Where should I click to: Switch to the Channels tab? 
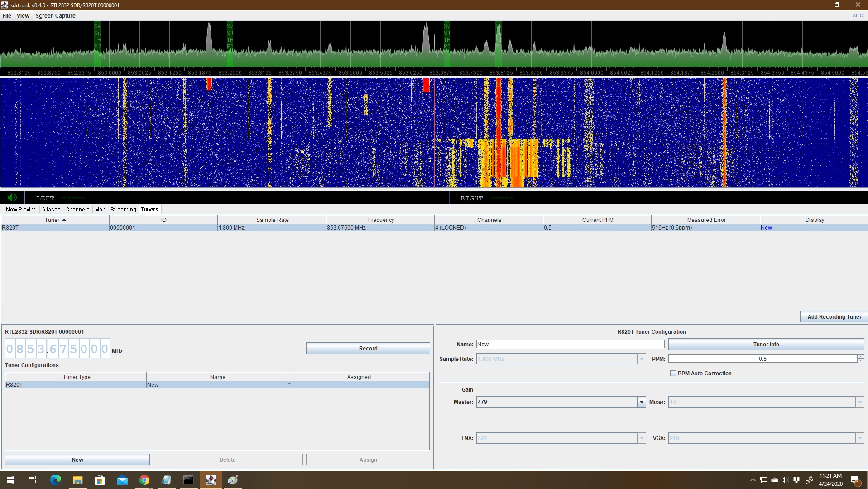pyautogui.click(x=77, y=209)
